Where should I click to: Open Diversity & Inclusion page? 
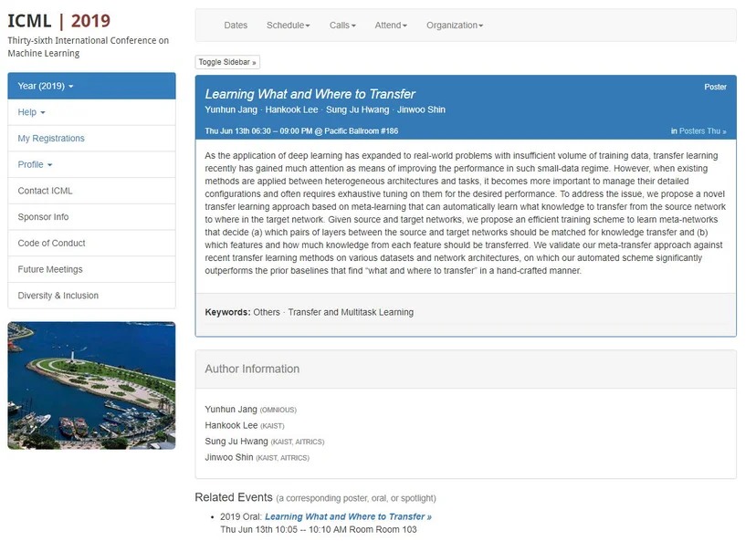91,296
